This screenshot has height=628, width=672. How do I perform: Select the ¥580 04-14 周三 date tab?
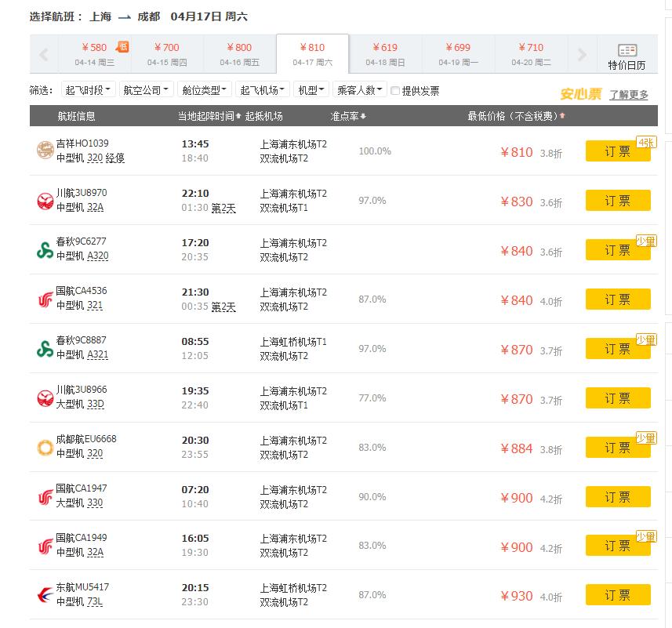click(x=93, y=53)
